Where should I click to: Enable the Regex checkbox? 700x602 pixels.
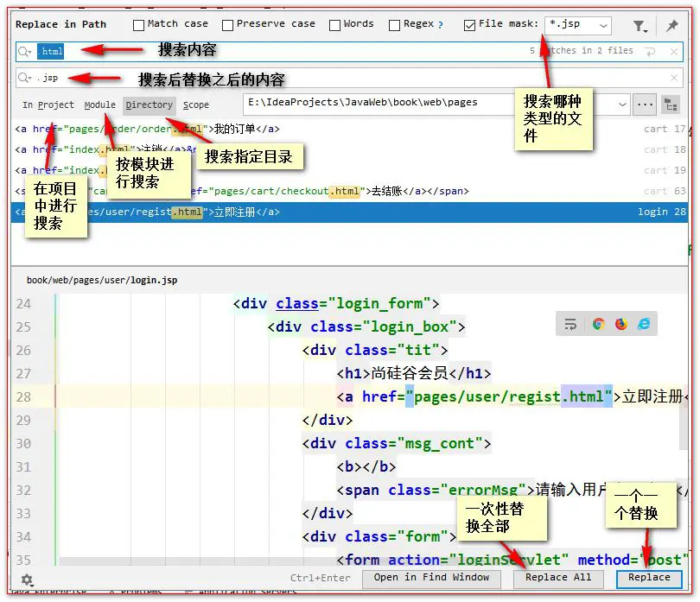coord(395,25)
